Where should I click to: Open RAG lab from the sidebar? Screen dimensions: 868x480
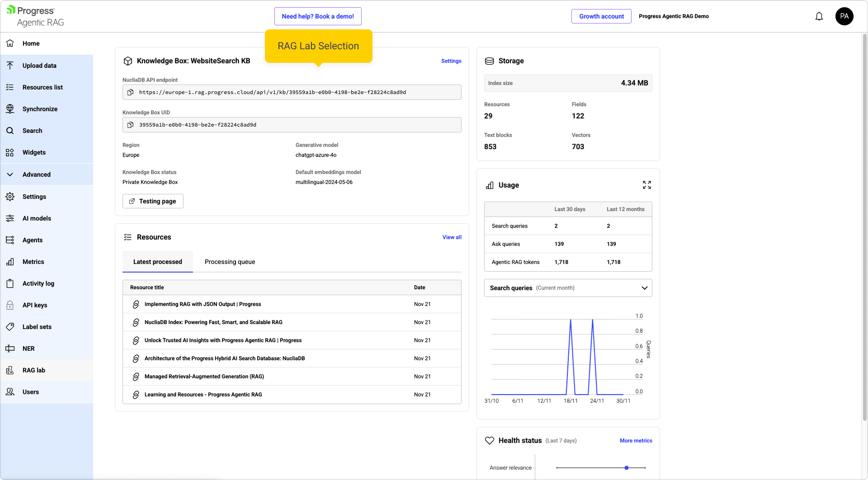34,370
